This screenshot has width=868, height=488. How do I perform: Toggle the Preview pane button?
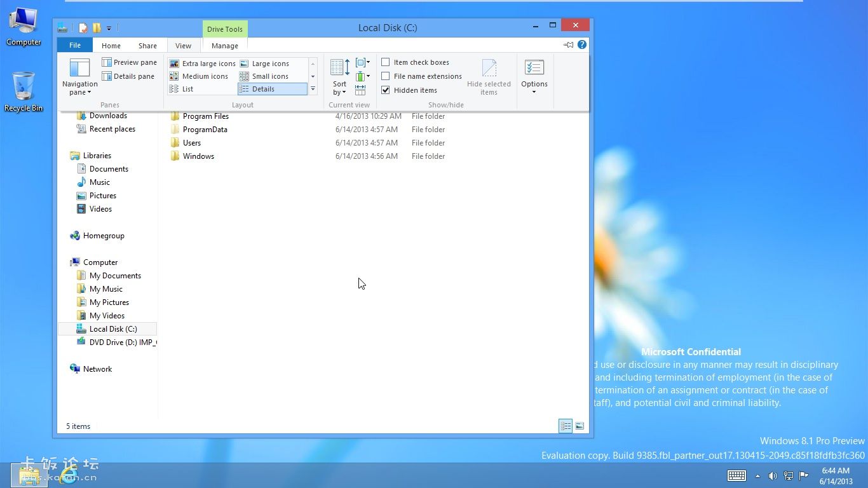click(x=129, y=62)
